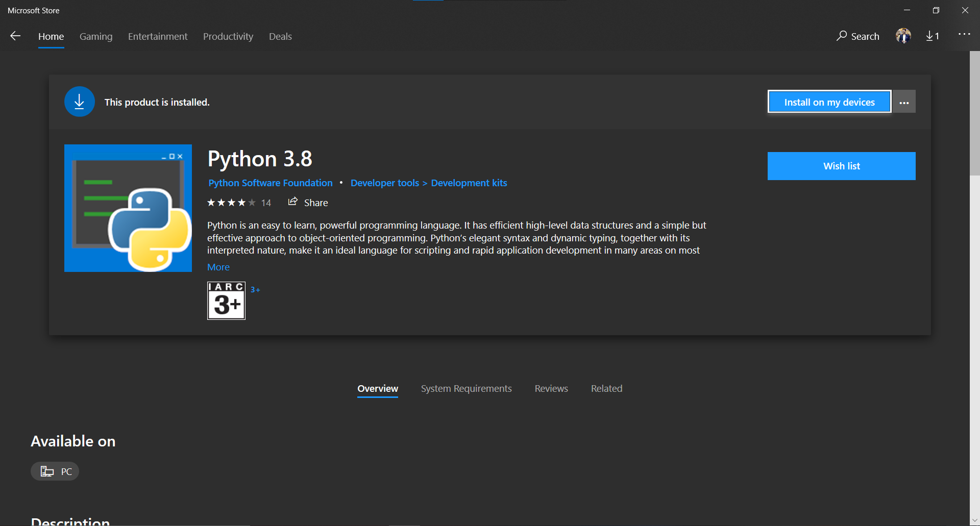Click the IARC 3+ rating badge
The image size is (980, 526).
[x=226, y=300]
